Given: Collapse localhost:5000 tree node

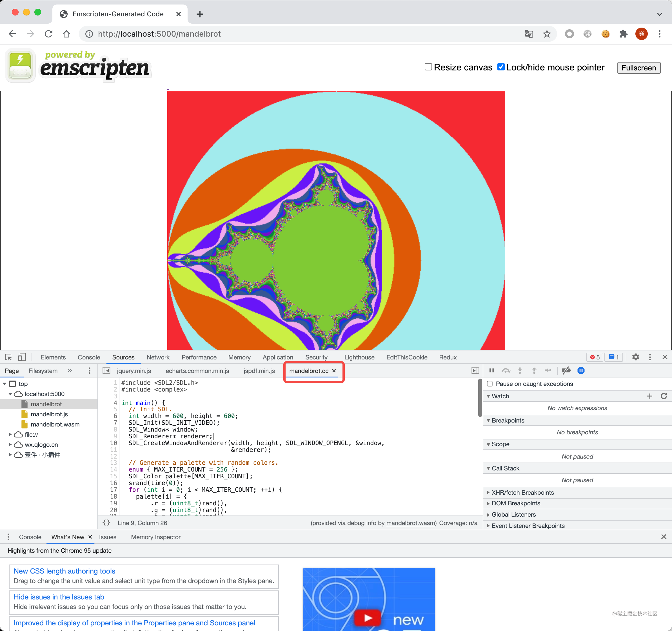Looking at the screenshot, I should [10, 394].
